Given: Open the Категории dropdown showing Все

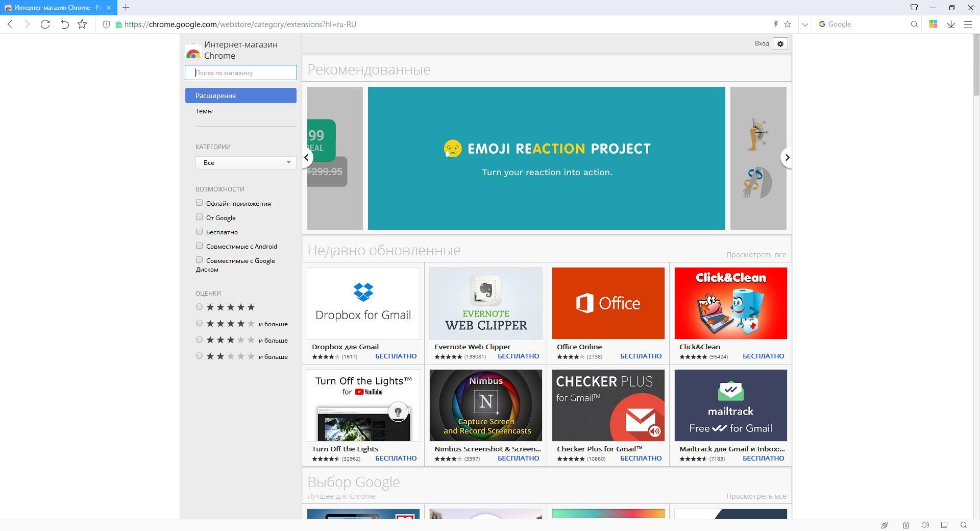Looking at the screenshot, I should tap(246, 162).
